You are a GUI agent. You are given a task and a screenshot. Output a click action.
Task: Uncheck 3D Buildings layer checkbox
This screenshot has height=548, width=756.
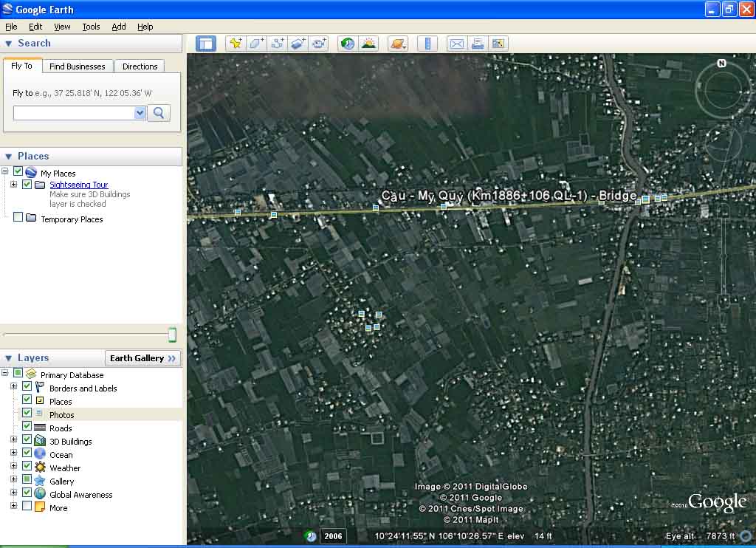pos(27,439)
